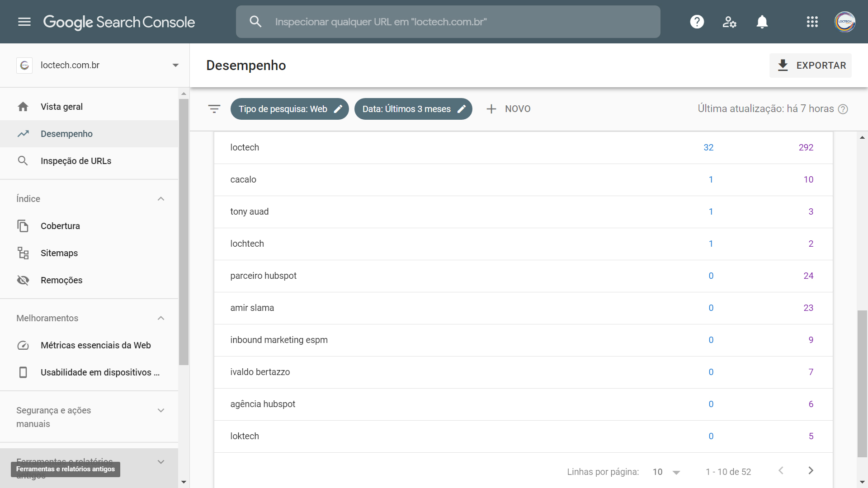This screenshot has height=488, width=868.
Task: Click the lochtech query
Action: (x=247, y=244)
